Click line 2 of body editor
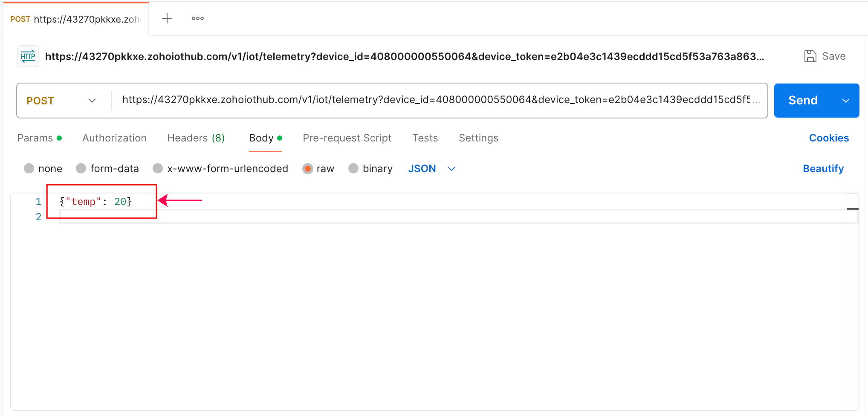Screen dimensions: 868x415 426,217
